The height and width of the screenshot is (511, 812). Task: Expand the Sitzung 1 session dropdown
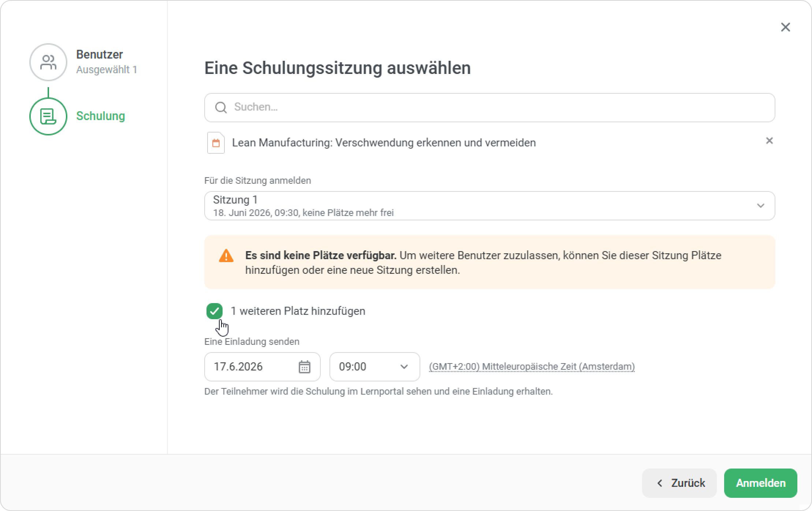489,206
